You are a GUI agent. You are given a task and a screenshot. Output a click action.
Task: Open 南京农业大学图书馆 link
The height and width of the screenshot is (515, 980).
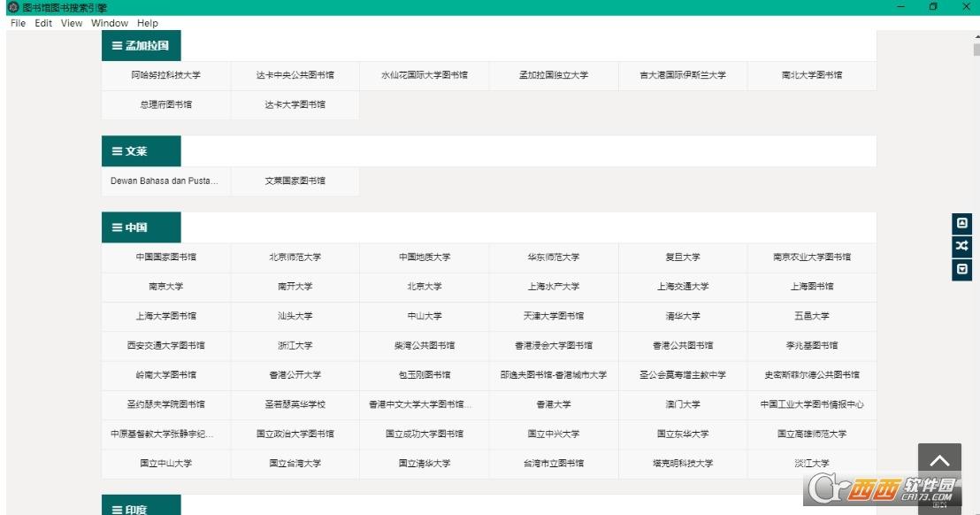(x=812, y=257)
